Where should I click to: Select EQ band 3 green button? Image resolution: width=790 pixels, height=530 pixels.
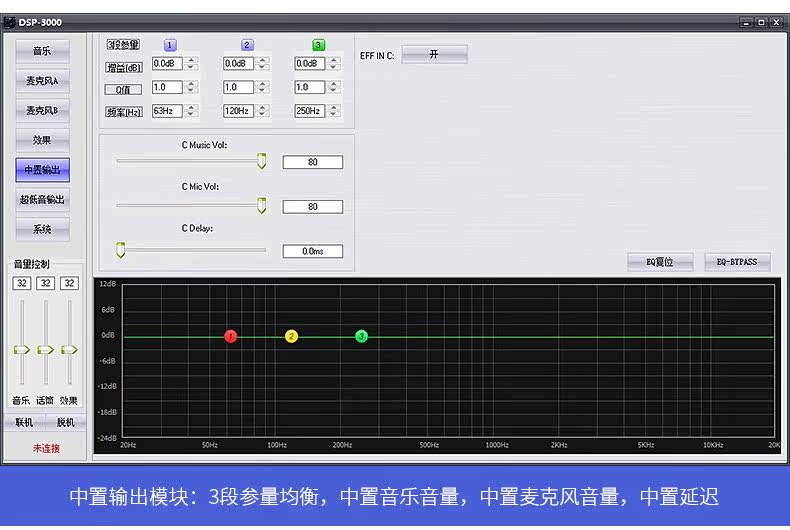(x=318, y=45)
